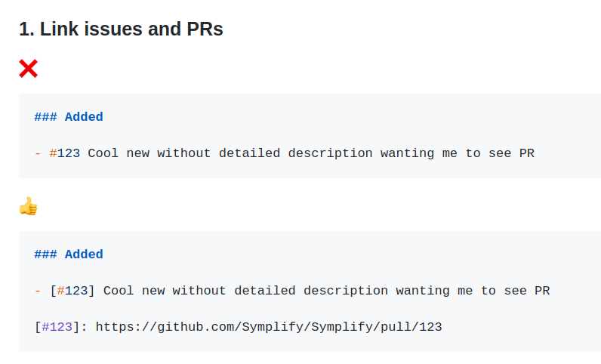Click the github.com Symplify pull URL
Image resolution: width=601 pixels, height=364 pixels.
pyautogui.click(x=269, y=327)
